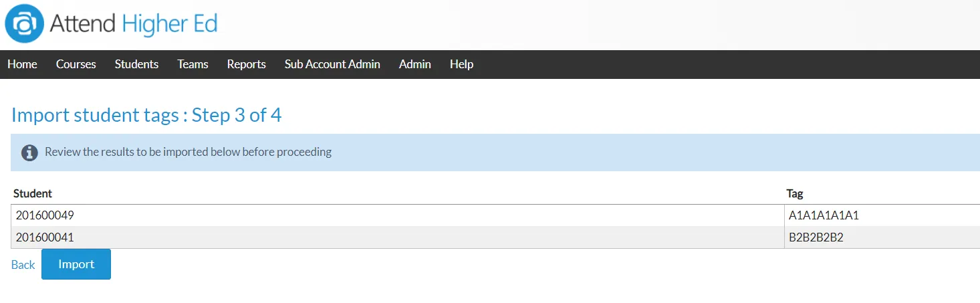This screenshot has height=303, width=980.
Task: Open the Teams menu item
Action: (x=193, y=64)
